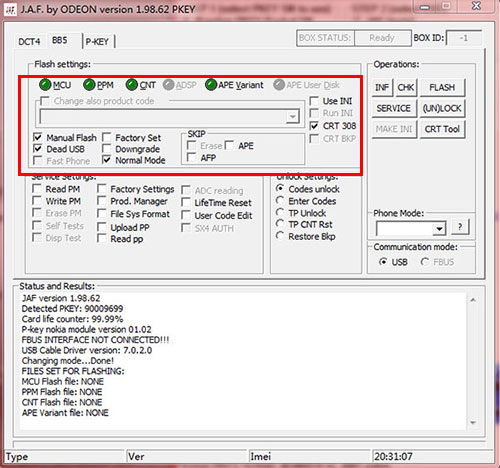This screenshot has height=468, width=500.
Task: Check the SKIP AFP option
Action: pyautogui.click(x=192, y=157)
